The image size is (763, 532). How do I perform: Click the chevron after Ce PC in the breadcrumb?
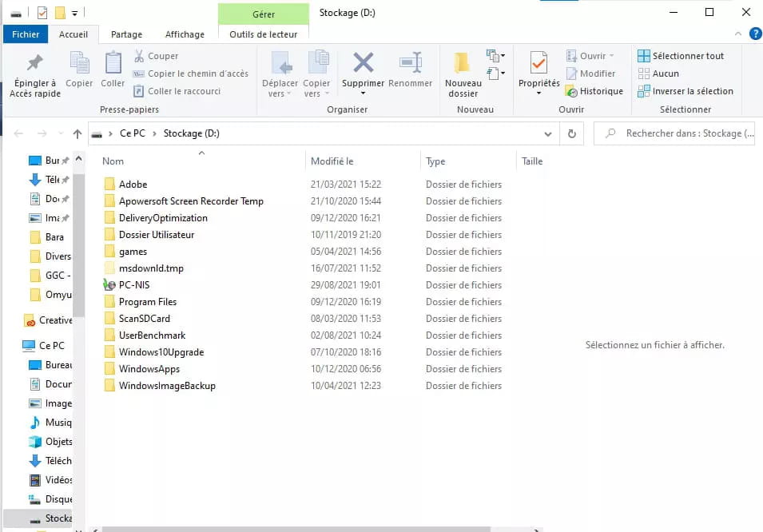[154, 134]
